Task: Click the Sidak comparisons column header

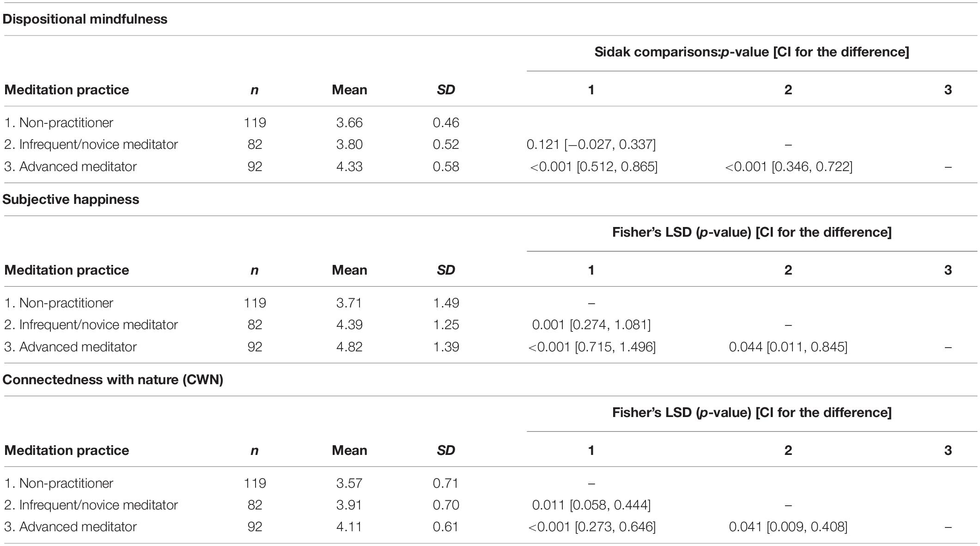Action: point(751,52)
